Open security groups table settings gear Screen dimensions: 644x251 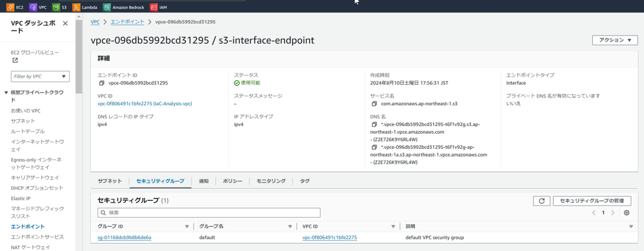[x=626, y=213]
